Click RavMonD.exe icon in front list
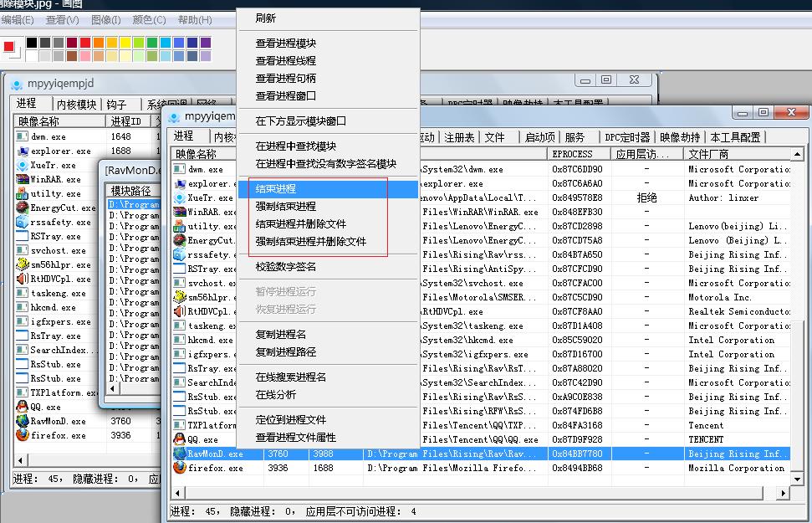The width and height of the screenshot is (812, 523). tap(180, 453)
